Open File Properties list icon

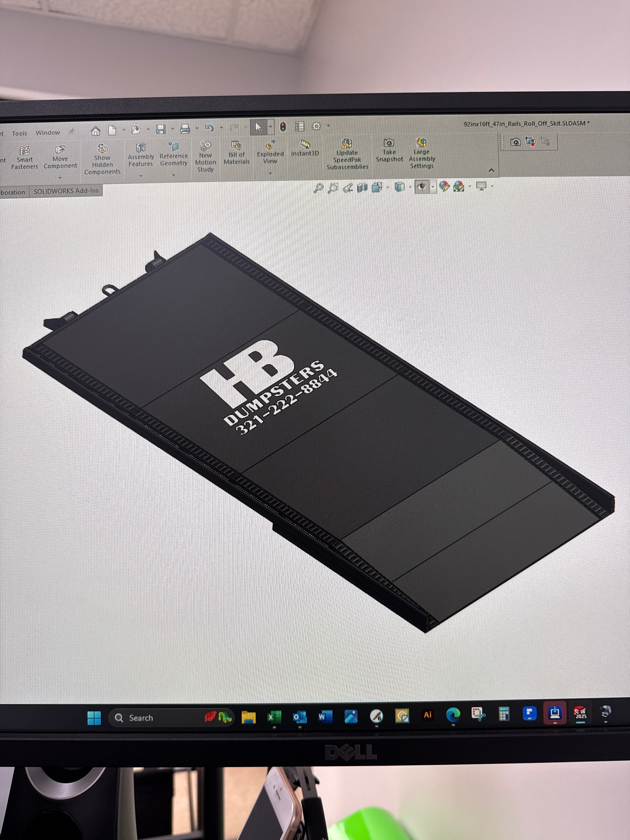(300, 126)
